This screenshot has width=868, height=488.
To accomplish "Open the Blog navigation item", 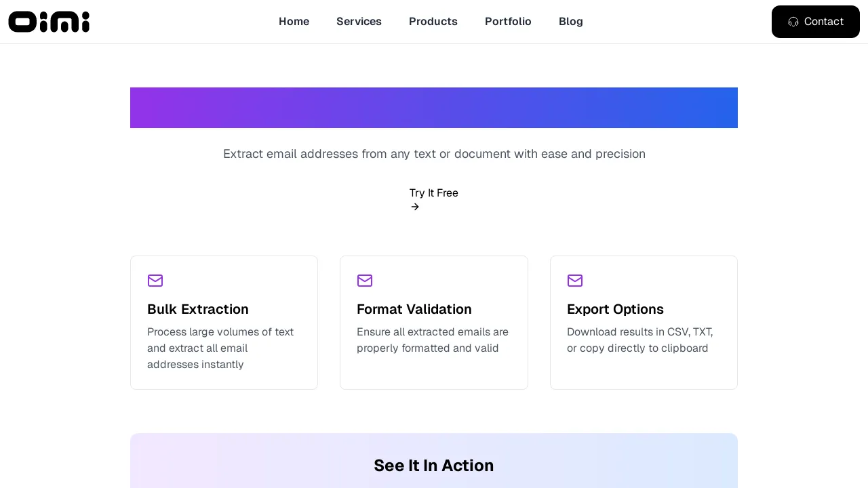I will (x=570, y=21).
